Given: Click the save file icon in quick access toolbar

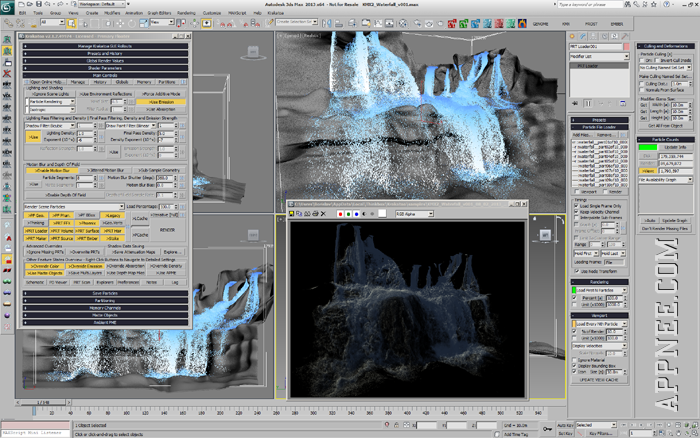Looking at the screenshot, I should pos(39,4).
